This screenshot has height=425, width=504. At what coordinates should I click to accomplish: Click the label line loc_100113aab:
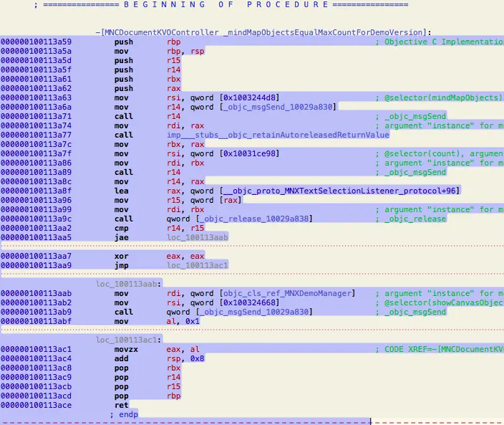pyautogui.click(x=129, y=285)
